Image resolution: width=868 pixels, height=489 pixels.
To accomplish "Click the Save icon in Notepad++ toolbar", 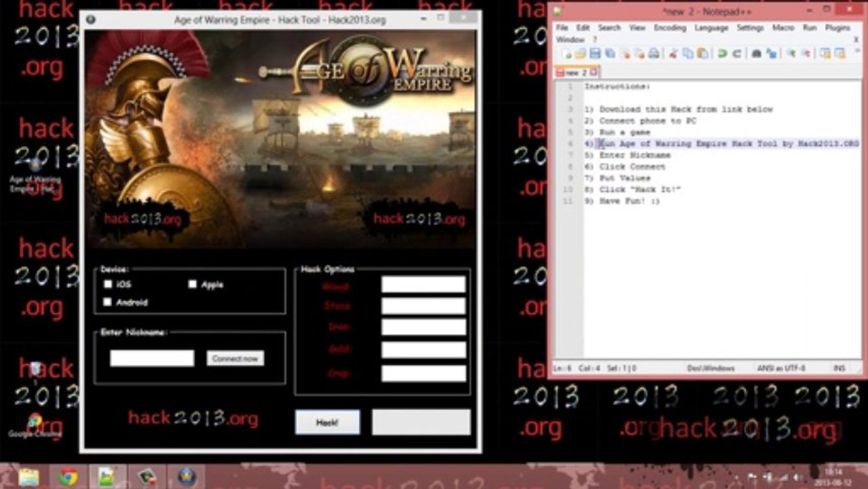I will pyautogui.click(x=595, y=54).
